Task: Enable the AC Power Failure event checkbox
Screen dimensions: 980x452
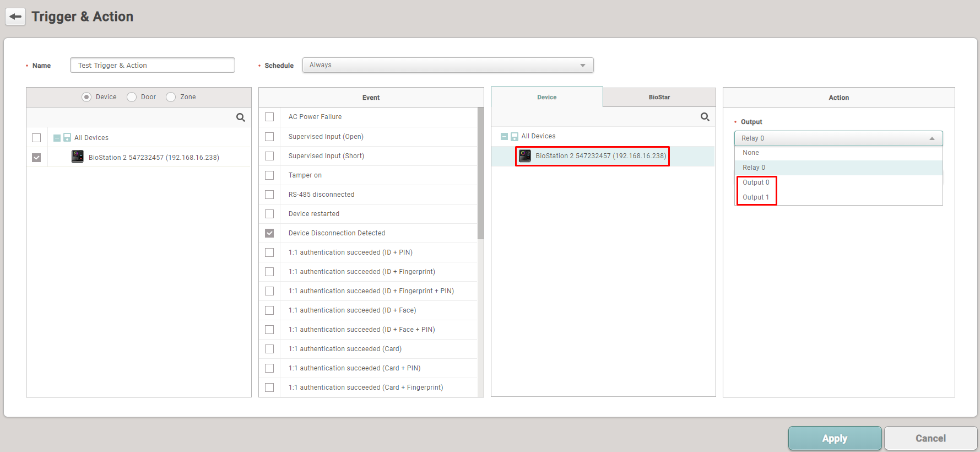Action: 269,117
